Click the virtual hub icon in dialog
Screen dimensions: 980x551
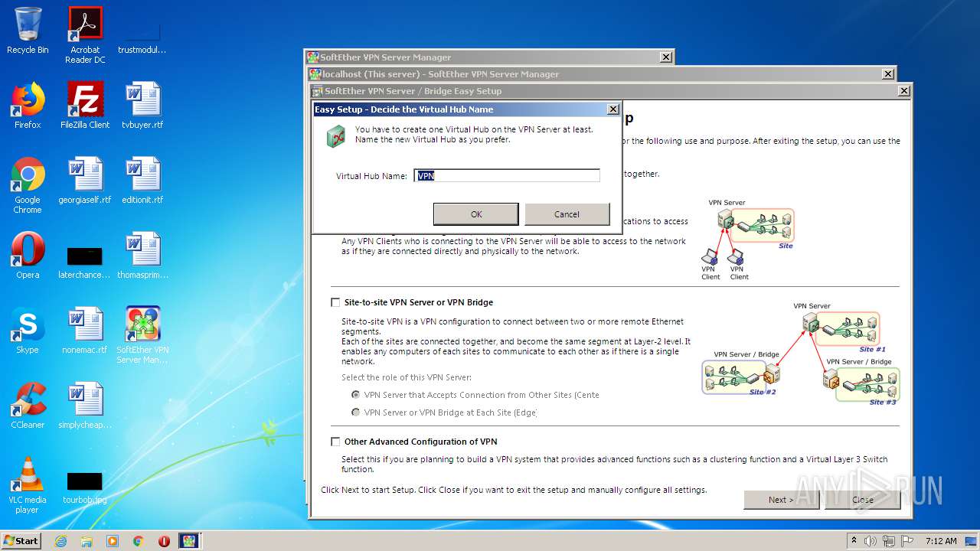(x=335, y=137)
